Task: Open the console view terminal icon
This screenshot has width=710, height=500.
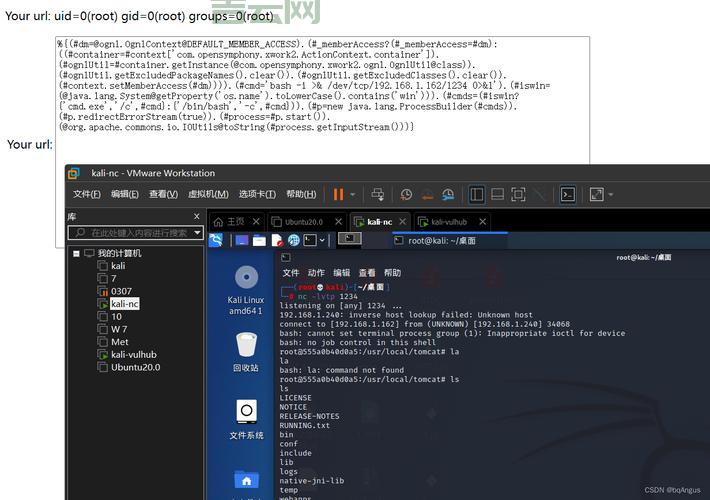Action: coord(568,194)
